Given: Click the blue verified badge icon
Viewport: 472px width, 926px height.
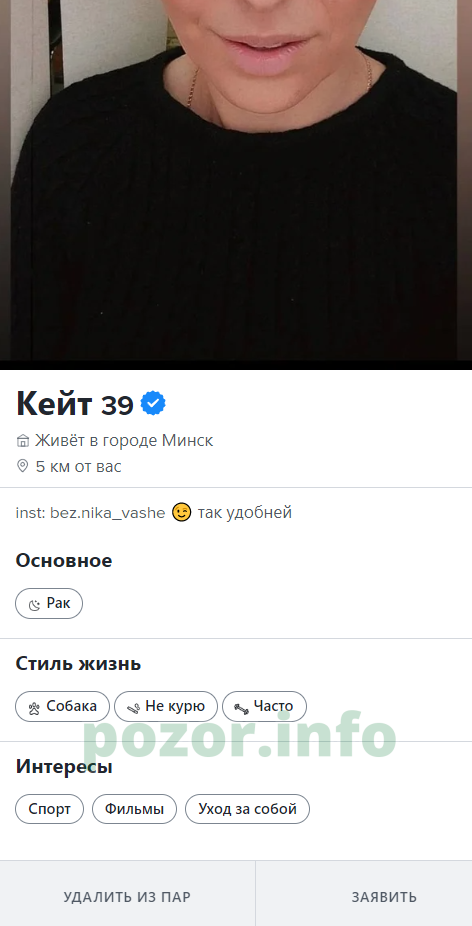Looking at the screenshot, I should (153, 403).
